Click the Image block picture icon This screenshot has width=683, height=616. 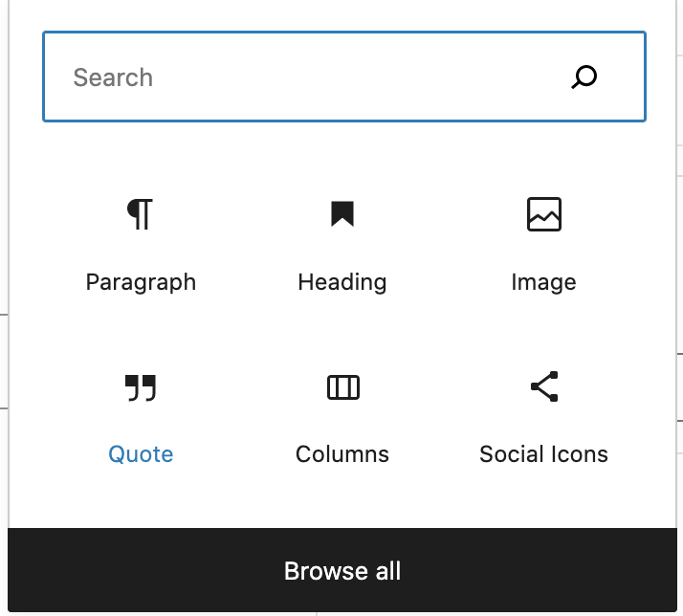coord(543,215)
